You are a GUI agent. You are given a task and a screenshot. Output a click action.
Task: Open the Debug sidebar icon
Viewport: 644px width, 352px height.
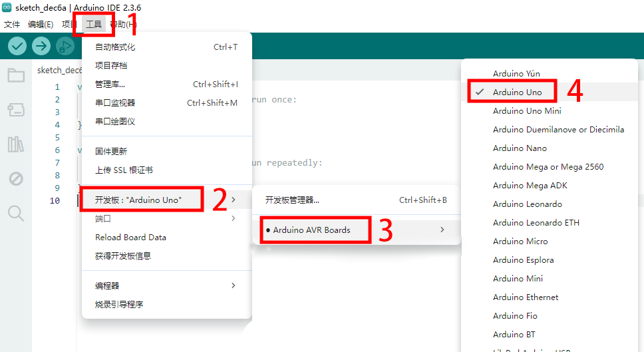[16, 179]
